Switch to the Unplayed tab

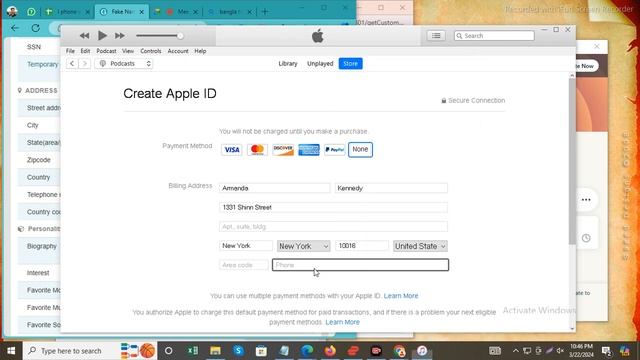320,64
